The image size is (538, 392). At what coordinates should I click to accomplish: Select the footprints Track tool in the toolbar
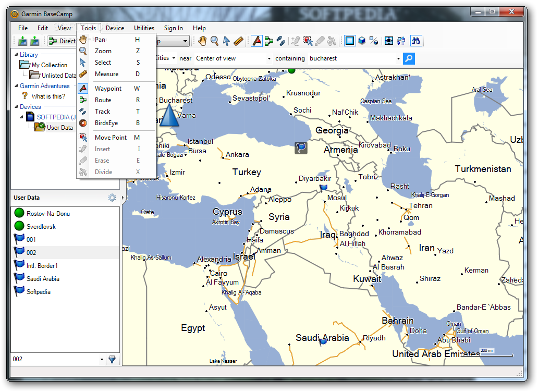(281, 41)
